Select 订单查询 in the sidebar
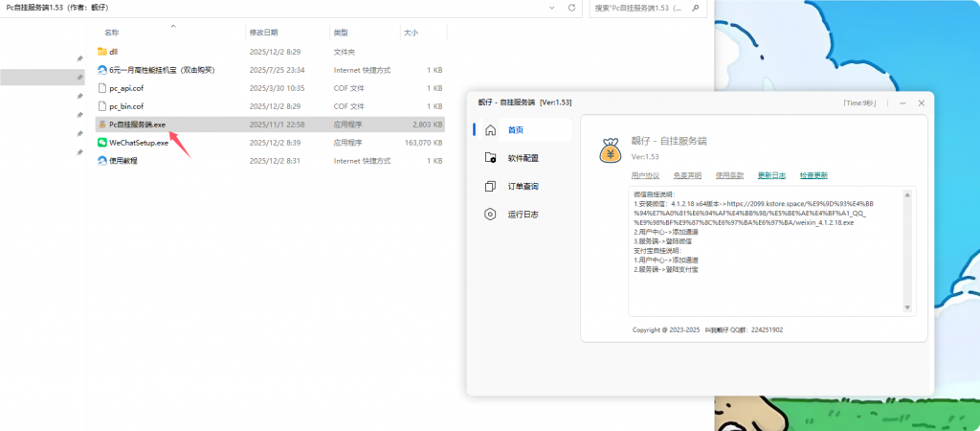Viewport: 980px width, 431px height. click(x=523, y=187)
